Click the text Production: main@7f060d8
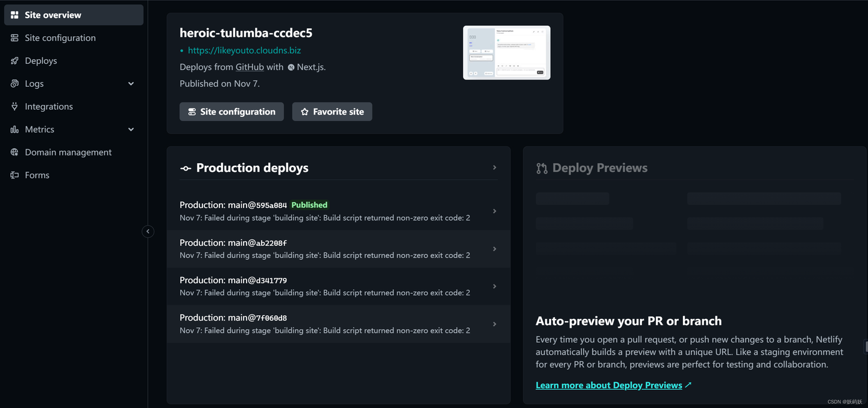868x408 pixels. click(x=233, y=318)
